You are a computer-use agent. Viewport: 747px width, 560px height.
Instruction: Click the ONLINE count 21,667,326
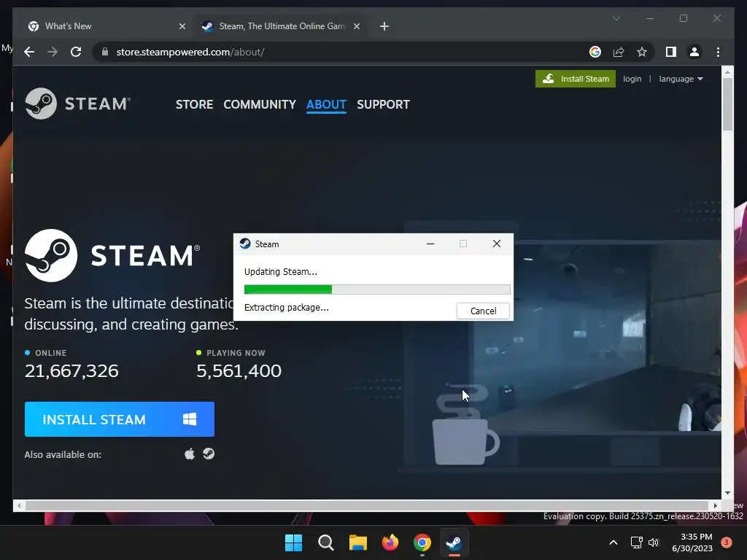[71, 370]
